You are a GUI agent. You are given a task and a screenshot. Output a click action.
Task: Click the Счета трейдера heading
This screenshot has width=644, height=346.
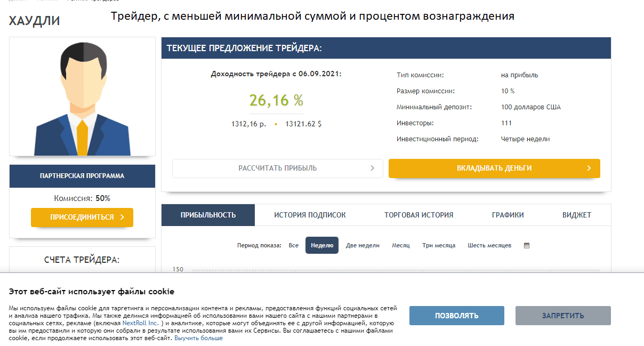(82, 260)
